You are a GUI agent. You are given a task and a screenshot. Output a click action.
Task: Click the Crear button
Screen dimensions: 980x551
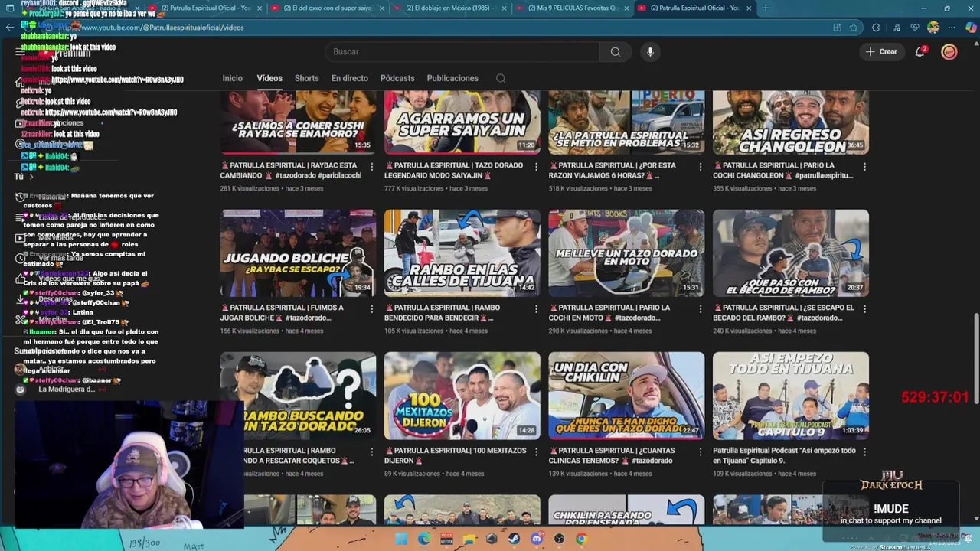(x=881, y=51)
